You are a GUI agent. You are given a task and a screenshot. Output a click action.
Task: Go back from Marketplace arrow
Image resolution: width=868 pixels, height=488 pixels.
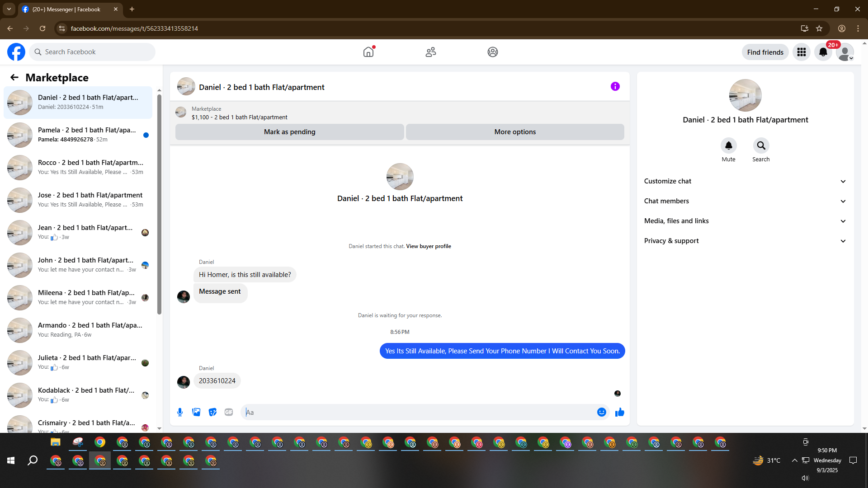tap(14, 77)
